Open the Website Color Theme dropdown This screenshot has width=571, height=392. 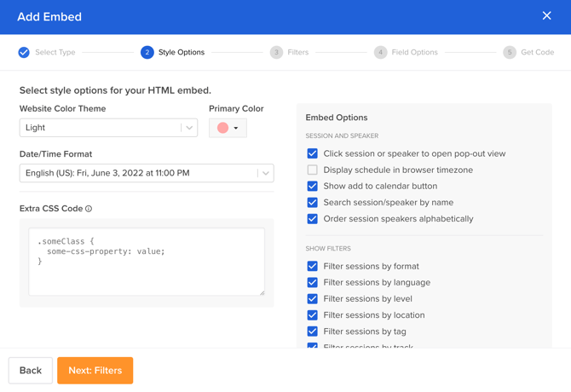coord(108,128)
